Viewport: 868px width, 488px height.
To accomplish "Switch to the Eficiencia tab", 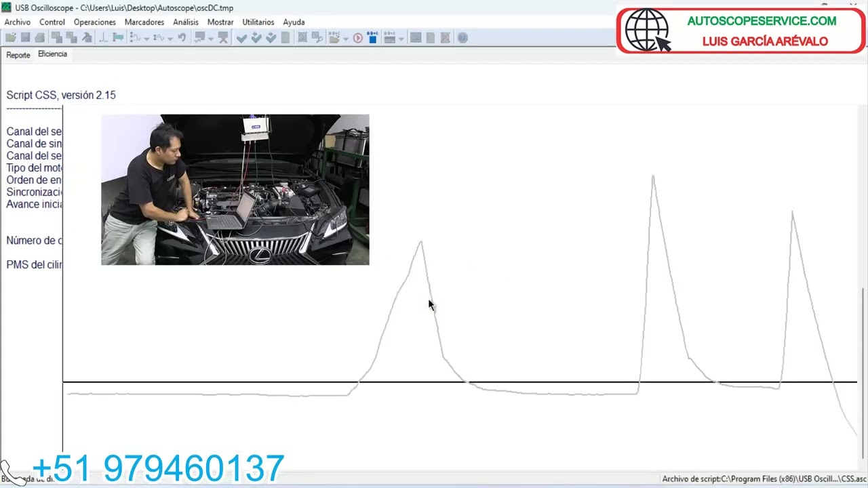I will (x=52, y=54).
